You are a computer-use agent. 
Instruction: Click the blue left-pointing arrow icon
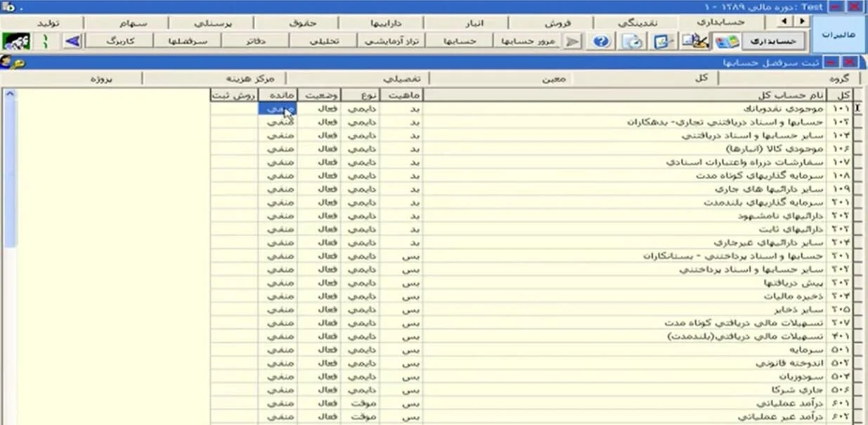(72, 41)
